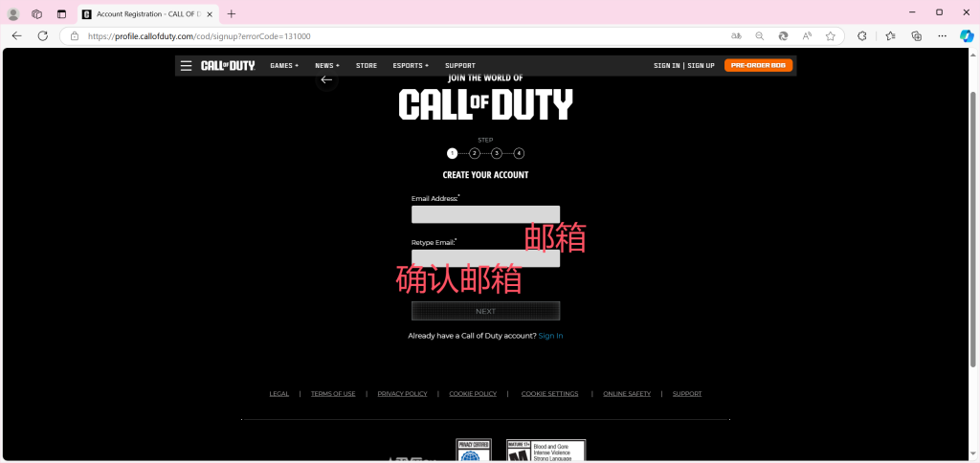Click the Sign In link below form
This screenshot has width=980, height=463.
[550, 336]
